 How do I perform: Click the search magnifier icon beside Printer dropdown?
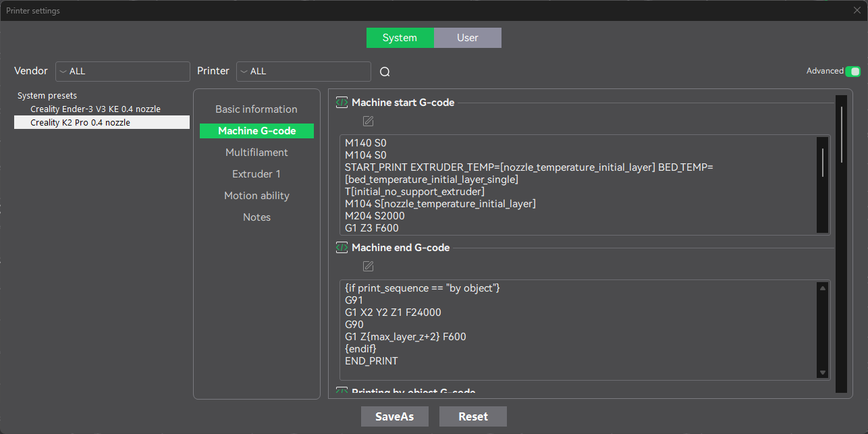[x=385, y=72]
